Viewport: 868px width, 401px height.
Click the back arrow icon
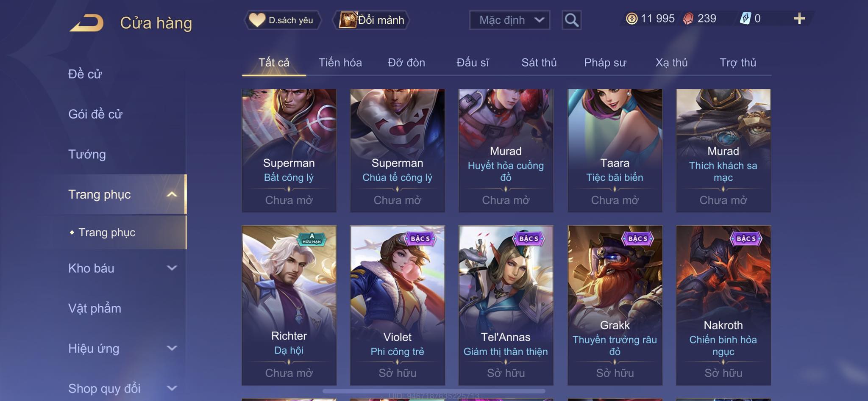coord(87,23)
